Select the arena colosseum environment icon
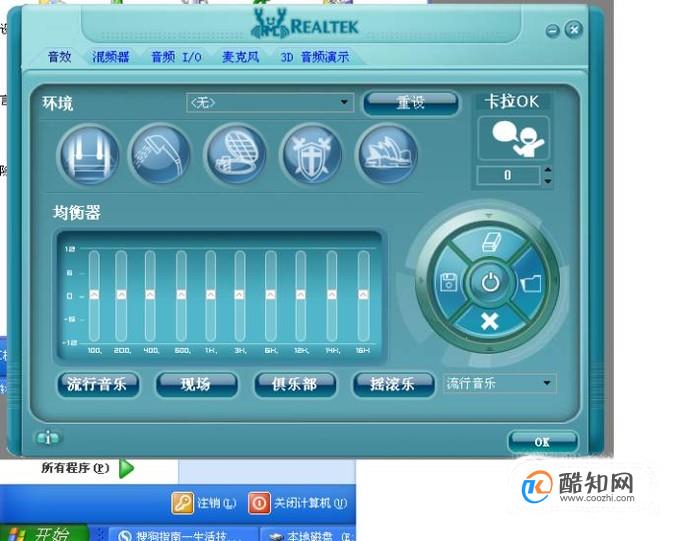Viewport: 682px width, 541px height. pyautogui.click(x=236, y=155)
